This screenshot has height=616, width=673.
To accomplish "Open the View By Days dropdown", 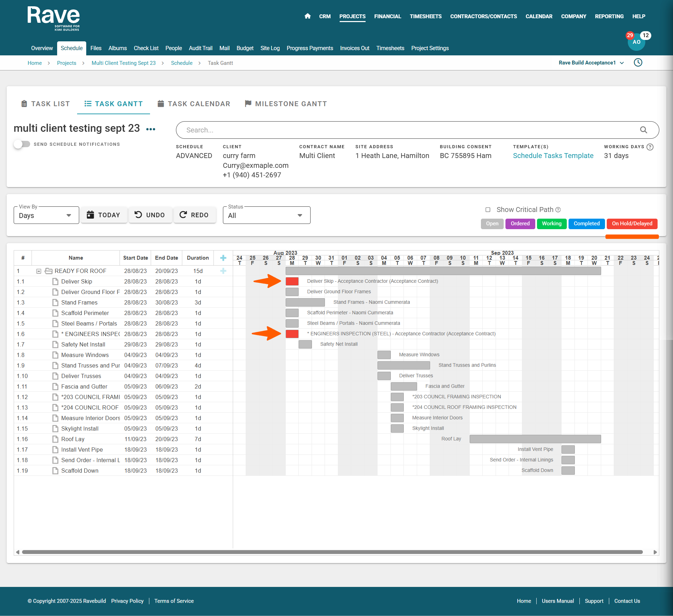I will pos(46,215).
